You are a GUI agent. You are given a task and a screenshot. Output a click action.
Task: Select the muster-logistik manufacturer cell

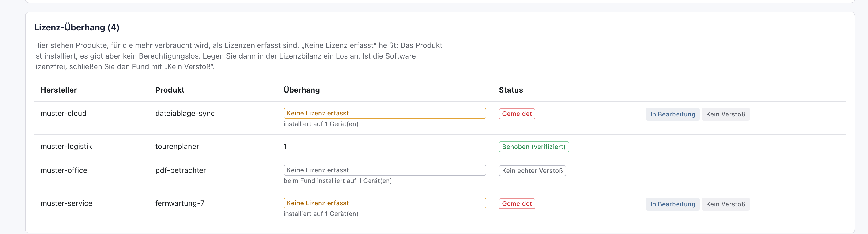point(66,147)
